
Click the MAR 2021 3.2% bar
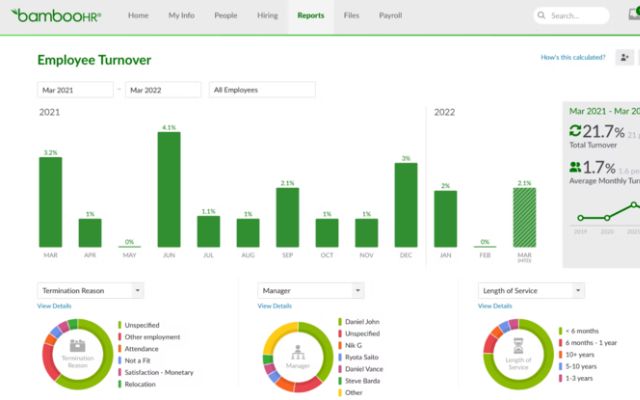[x=51, y=202]
